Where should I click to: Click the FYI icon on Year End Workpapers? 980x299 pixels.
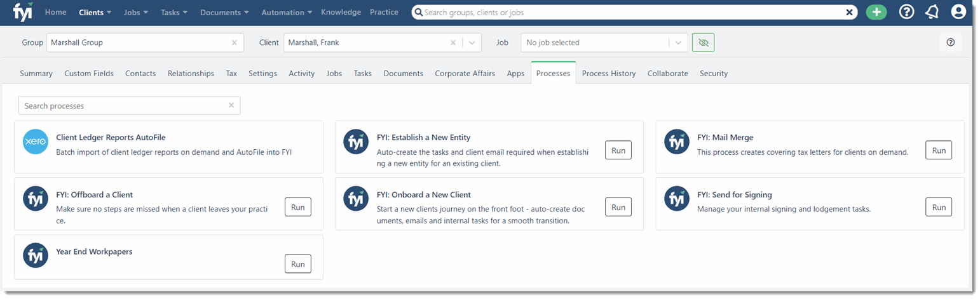(x=36, y=256)
